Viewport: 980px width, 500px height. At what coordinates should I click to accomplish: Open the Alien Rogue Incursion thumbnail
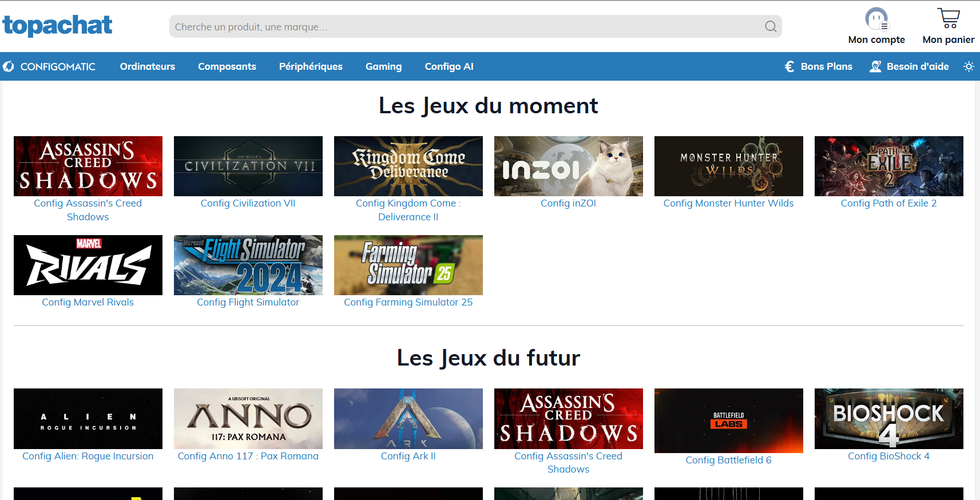click(x=88, y=419)
